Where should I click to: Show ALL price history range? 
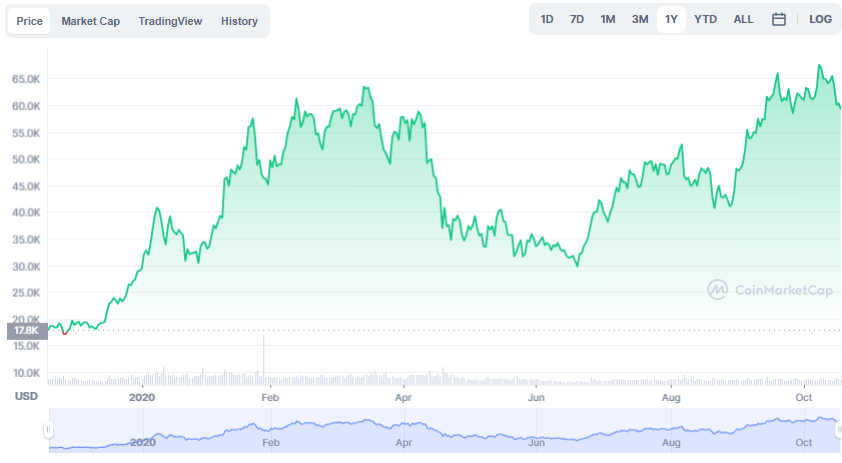pyautogui.click(x=743, y=19)
